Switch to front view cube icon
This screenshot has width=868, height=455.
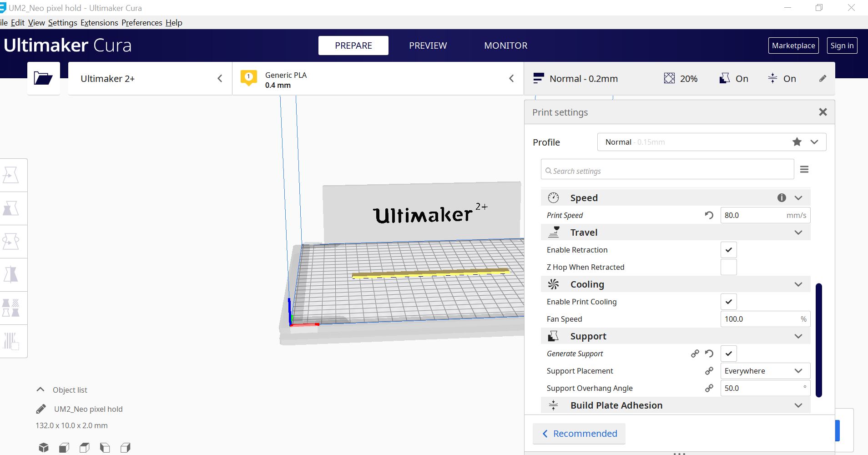point(64,448)
